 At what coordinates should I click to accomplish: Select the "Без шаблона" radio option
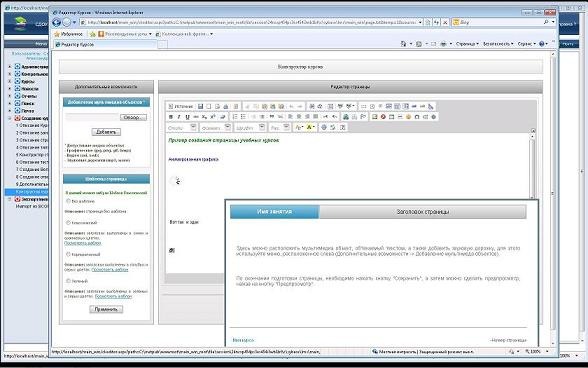68,201
